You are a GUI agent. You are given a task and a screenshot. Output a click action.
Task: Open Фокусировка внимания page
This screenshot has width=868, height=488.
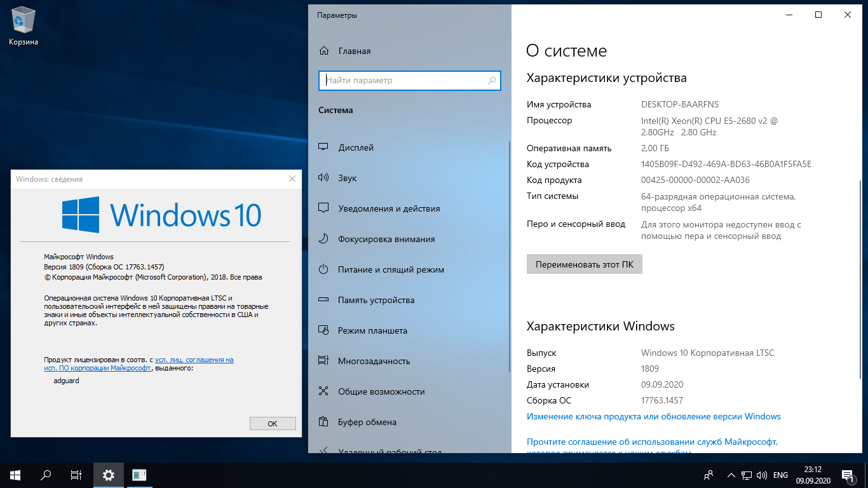[409, 239]
